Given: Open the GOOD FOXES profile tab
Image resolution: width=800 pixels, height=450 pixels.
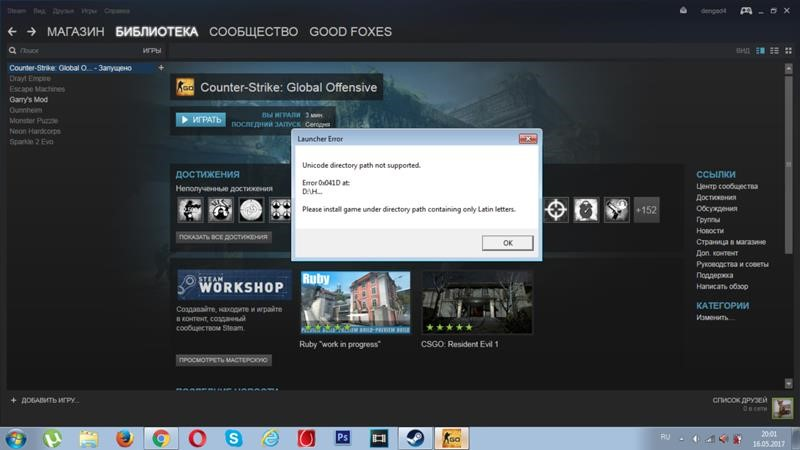Looking at the screenshot, I should [x=351, y=32].
